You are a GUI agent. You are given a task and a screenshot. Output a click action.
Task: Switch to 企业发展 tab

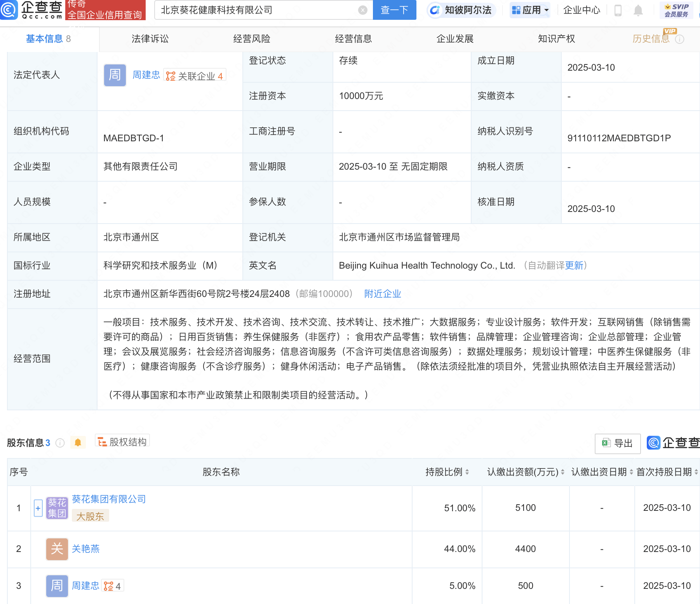pos(455,39)
